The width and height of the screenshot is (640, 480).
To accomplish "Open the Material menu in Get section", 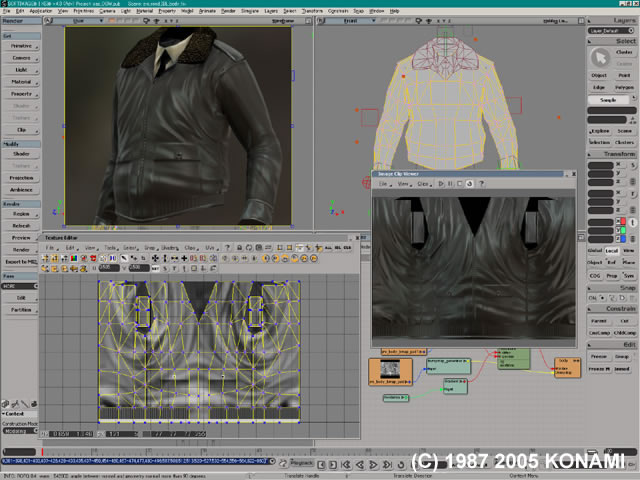I will (21, 82).
